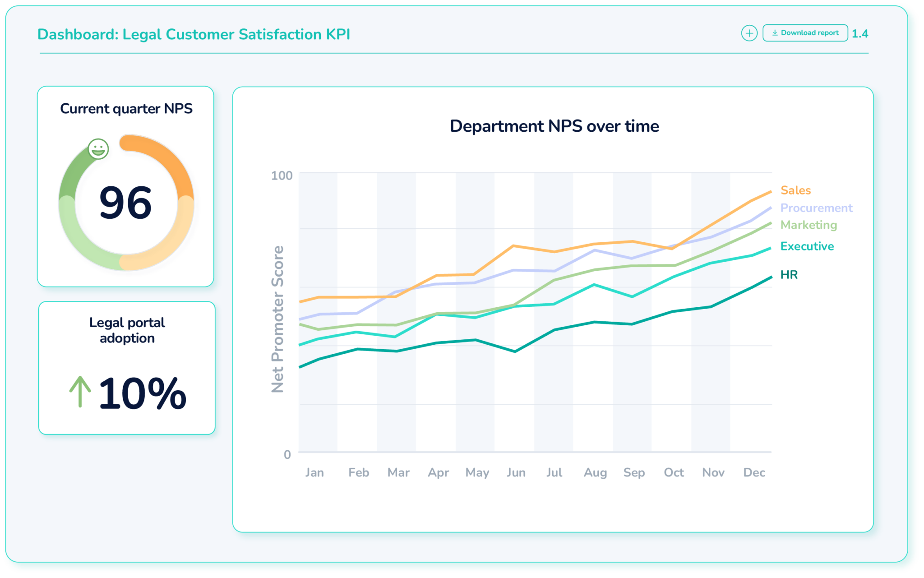This screenshot has height=578, width=924.
Task: Open the Department NPS over time chart panel
Action: tap(554, 126)
